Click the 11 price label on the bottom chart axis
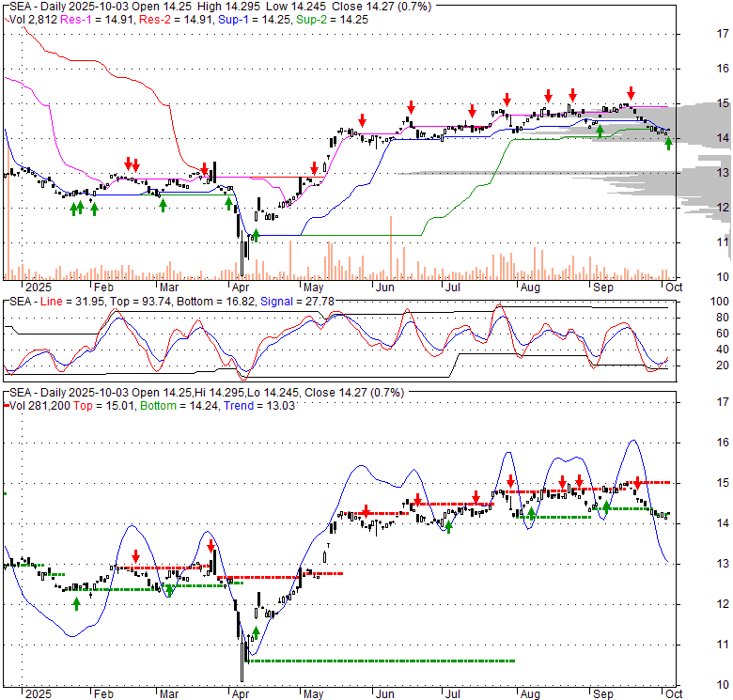733x700 pixels. (723, 645)
